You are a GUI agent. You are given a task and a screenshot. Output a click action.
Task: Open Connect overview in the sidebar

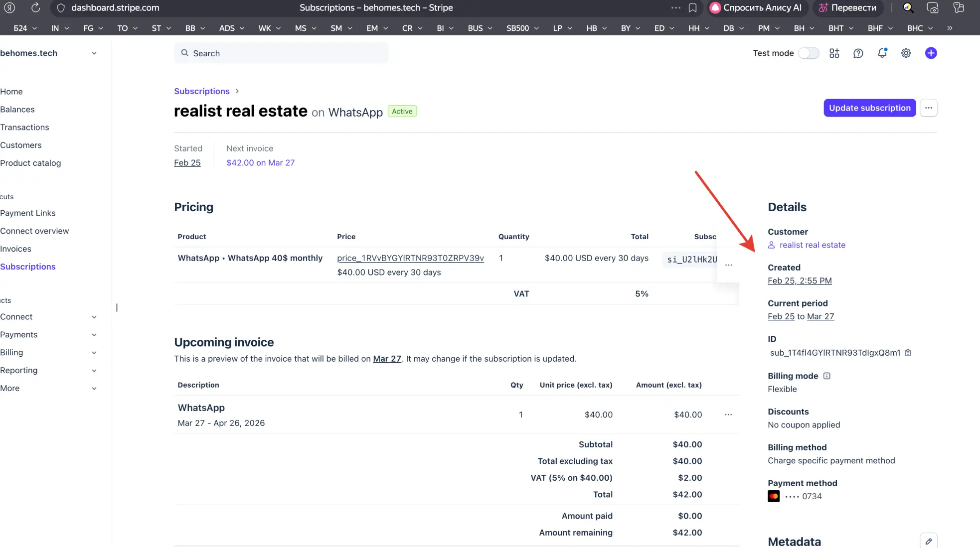(34, 231)
